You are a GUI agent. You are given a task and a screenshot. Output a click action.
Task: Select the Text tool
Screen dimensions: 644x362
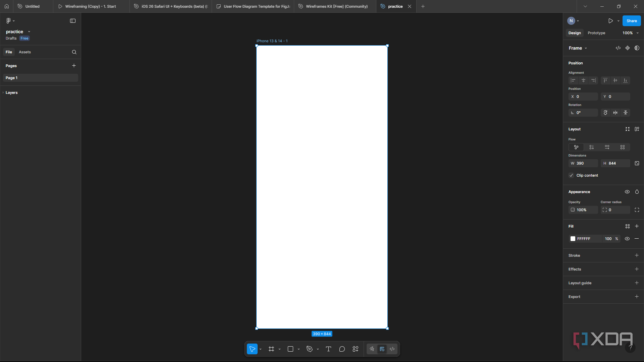[328, 349]
